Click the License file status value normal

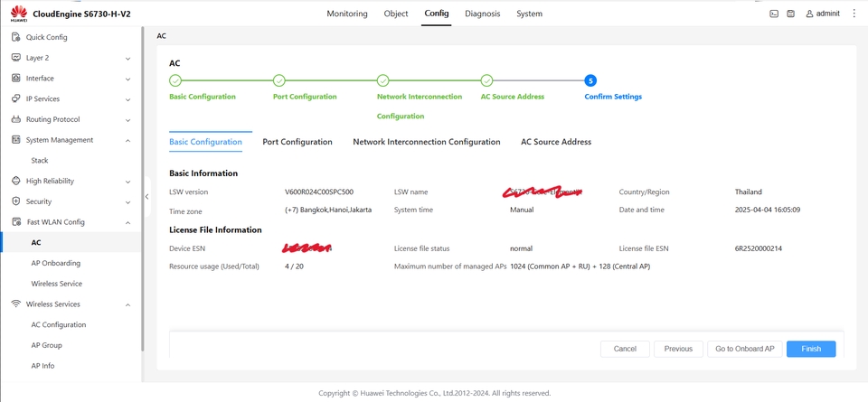(521, 248)
